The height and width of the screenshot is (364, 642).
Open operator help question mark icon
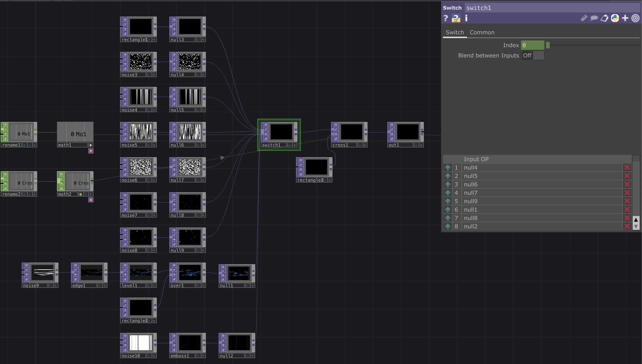(446, 18)
